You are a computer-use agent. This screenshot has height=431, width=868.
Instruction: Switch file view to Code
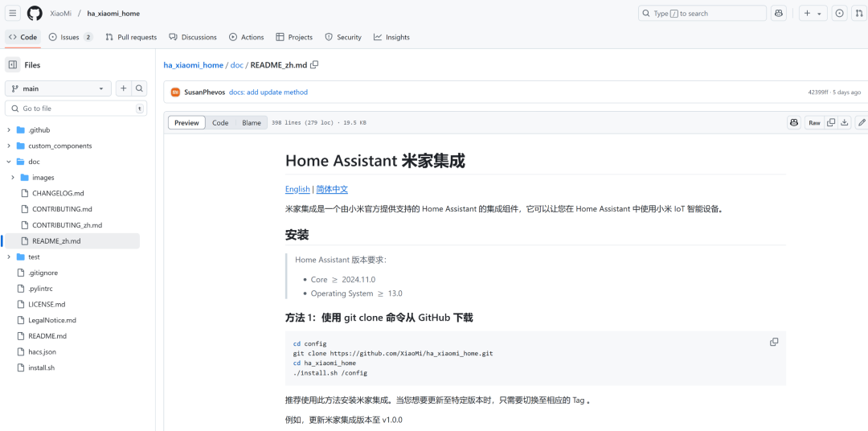[x=220, y=123]
